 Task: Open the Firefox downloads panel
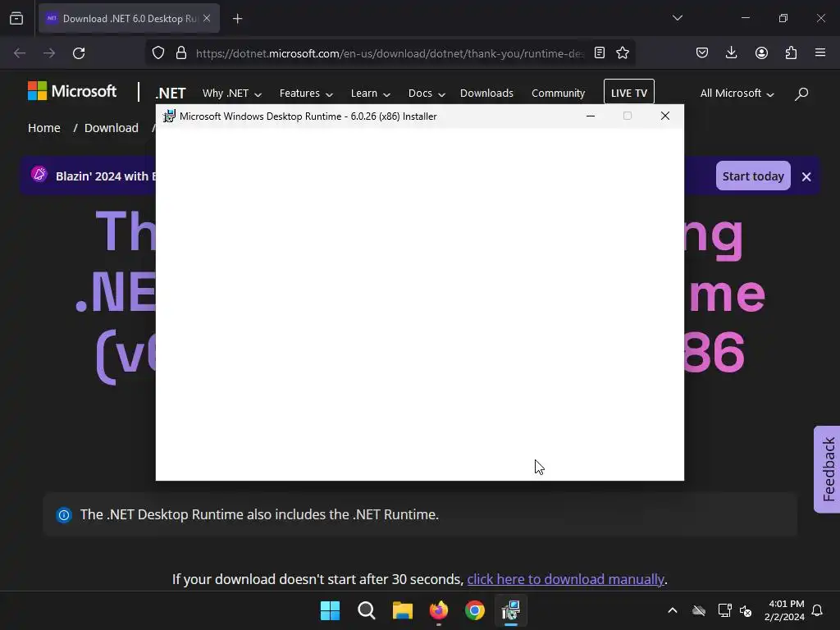pos(731,52)
